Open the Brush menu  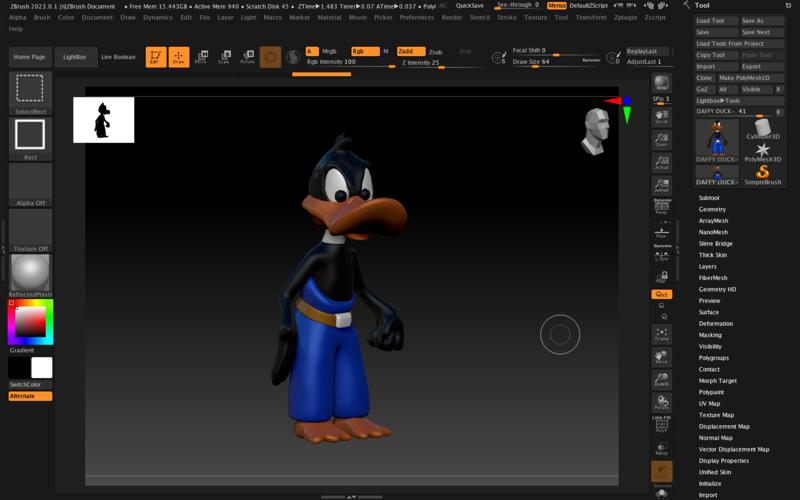coord(42,17)
